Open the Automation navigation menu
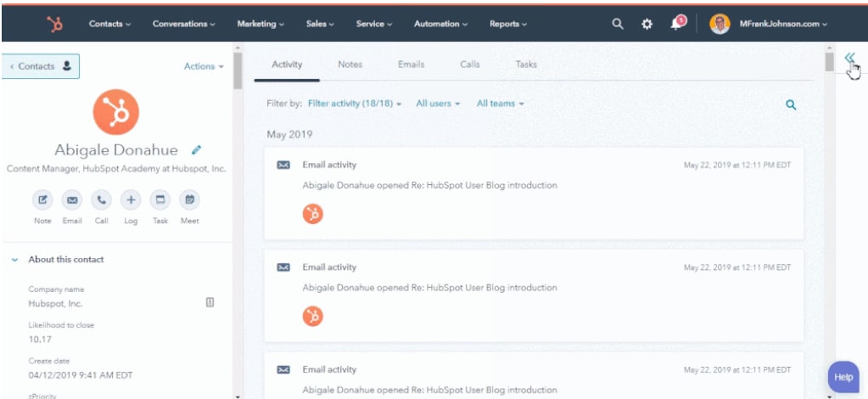The image size is (868, 399). [x=440, y=24]
